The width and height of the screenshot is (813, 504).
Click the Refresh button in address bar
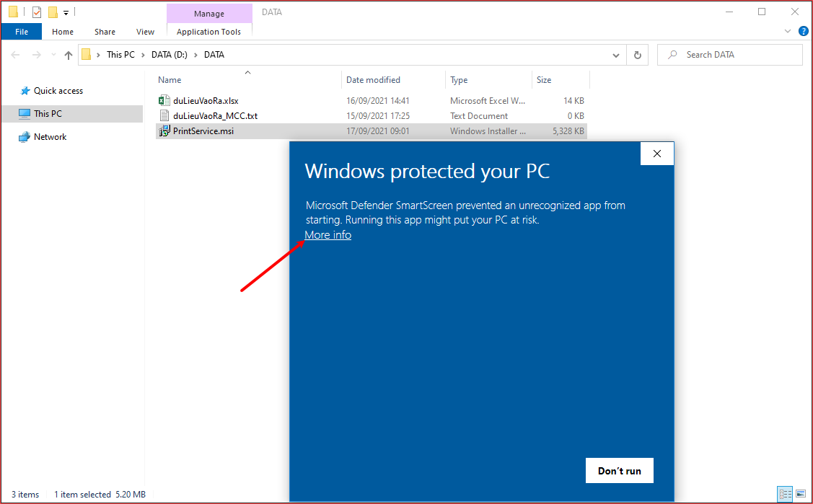[x=638, y=55]
